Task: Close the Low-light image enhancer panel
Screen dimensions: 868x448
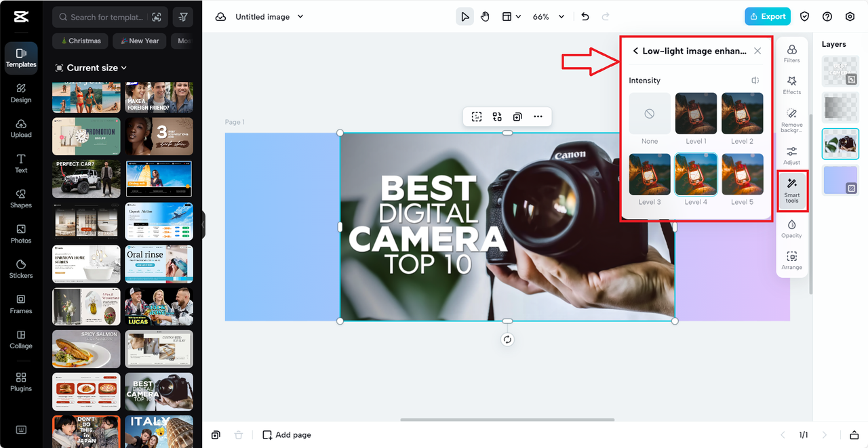Action: (x=757, y=51)
